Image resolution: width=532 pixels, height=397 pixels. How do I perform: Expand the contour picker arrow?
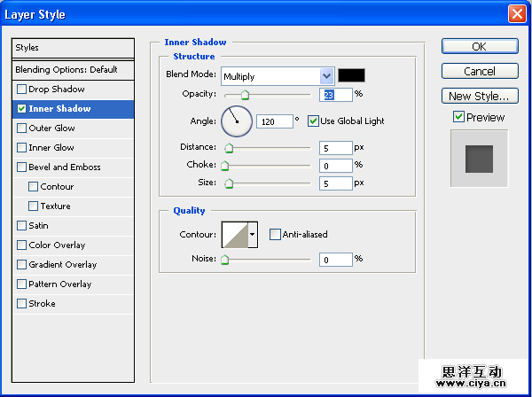253,235
